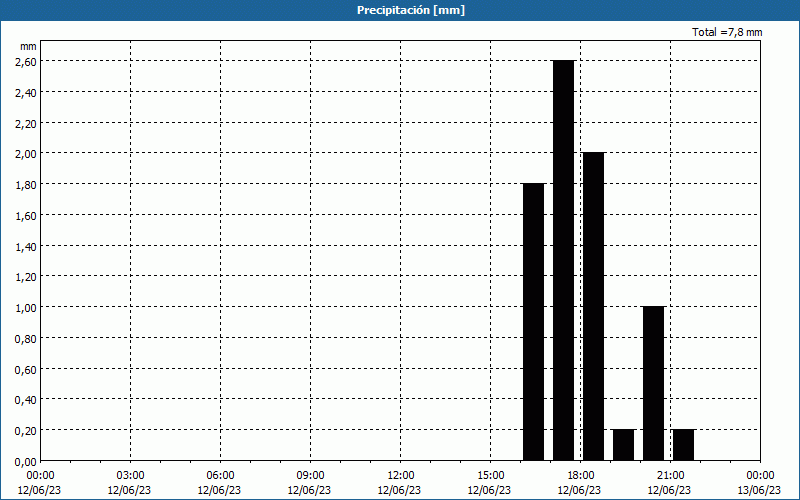Click the 13/06/23 date label
Viewport: 800px width, 500px height.
tap(759, 490)
